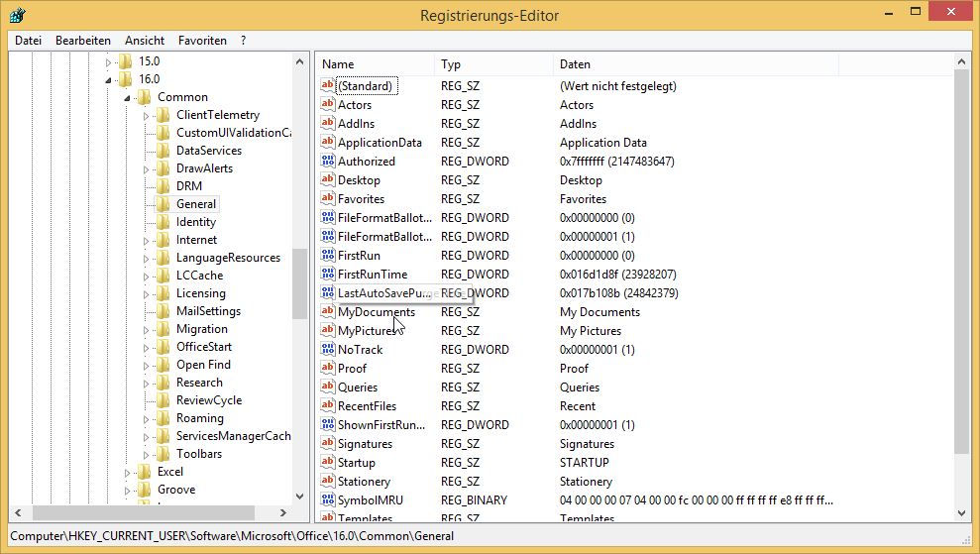Click the binary icon beside SymbolMRU value
Viewport: 980px width, 554px height.
pyautogui.click(x=328, y=499)
